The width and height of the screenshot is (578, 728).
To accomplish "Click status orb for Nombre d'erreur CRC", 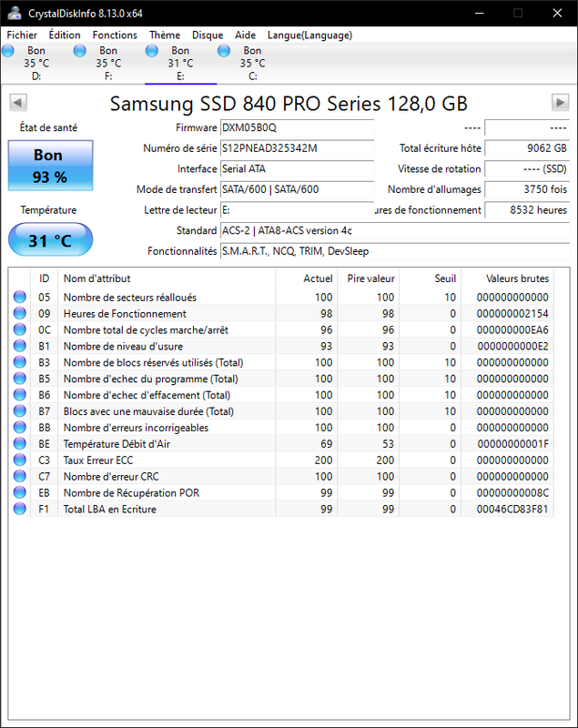I will coord(19,476).
